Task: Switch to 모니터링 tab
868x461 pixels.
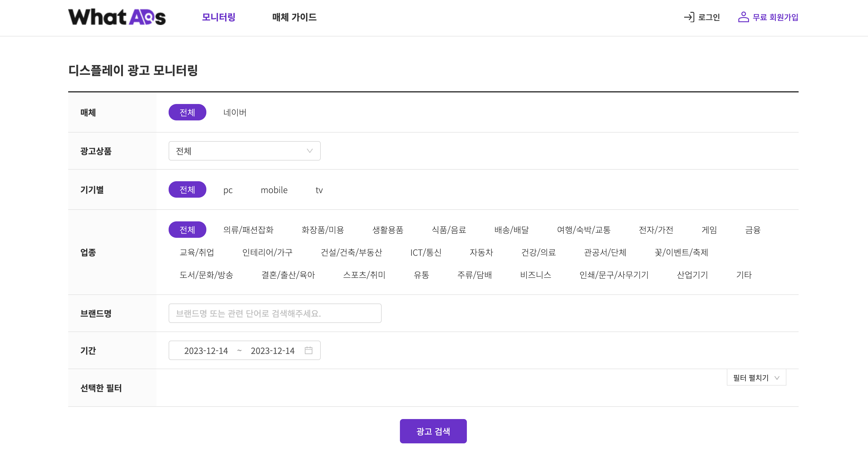Action: 218,17
